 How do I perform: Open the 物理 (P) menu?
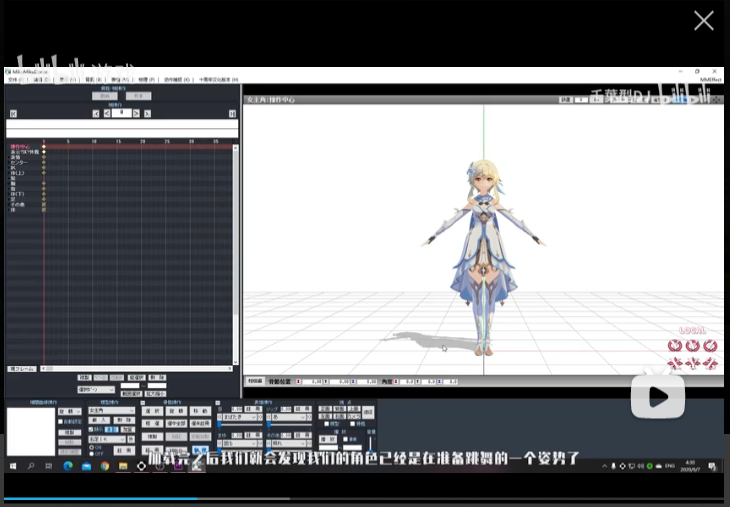pos(147,80)
